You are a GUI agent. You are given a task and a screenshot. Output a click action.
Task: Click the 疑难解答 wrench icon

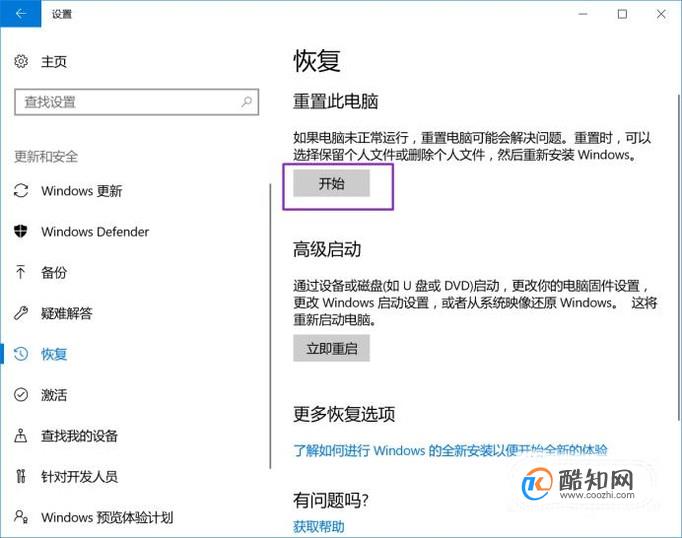point(21,313)
